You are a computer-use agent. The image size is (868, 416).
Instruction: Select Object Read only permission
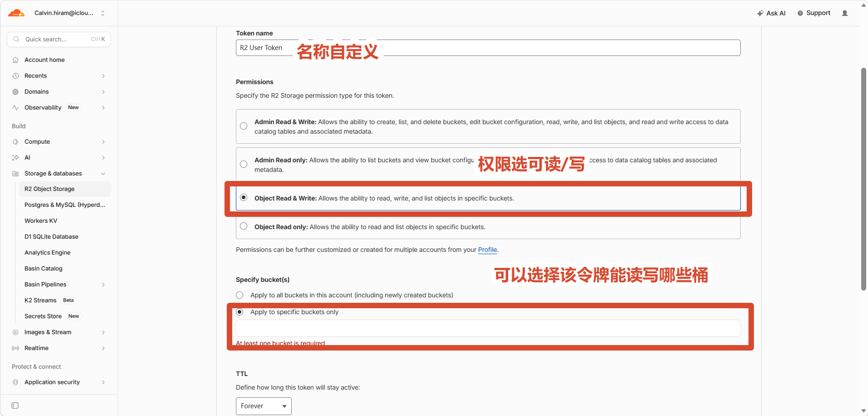tap(244, 226)
